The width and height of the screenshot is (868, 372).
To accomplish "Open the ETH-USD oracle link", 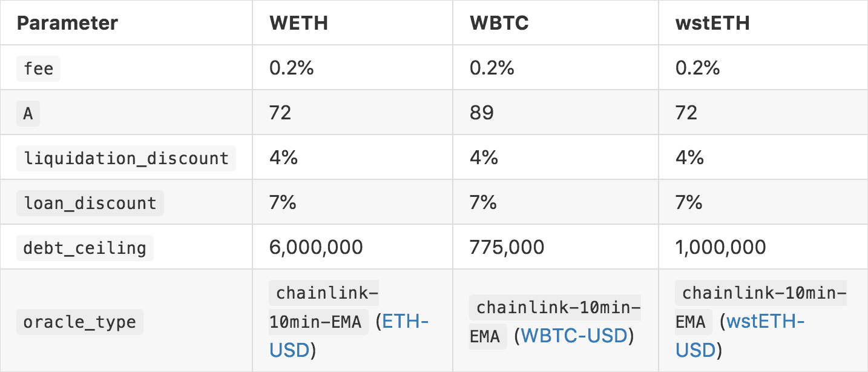I will click(405, 321).
